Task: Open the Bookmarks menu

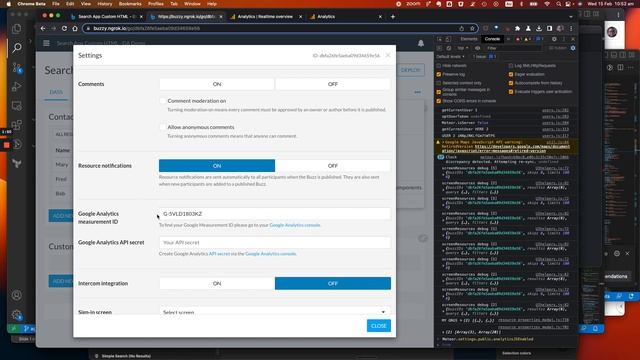Action: tap(130, 4)
